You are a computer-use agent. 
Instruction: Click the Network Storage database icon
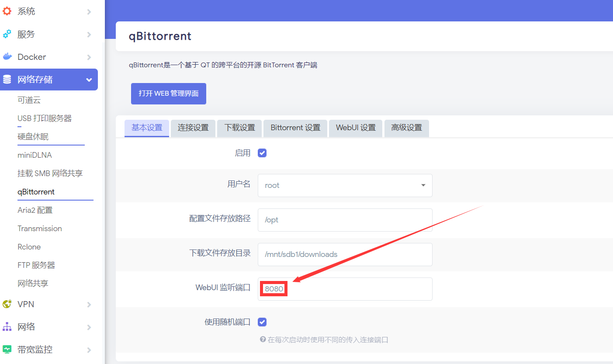[7, 80]
